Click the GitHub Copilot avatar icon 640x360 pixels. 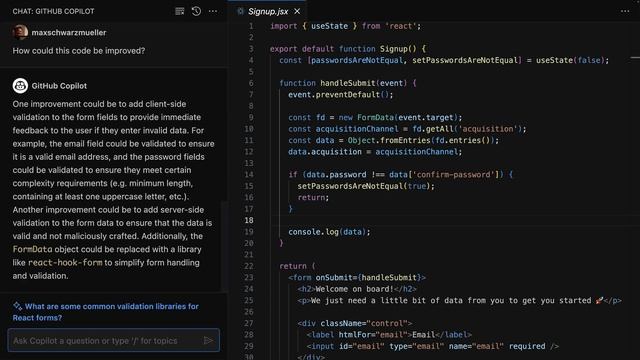click(20, 86)
